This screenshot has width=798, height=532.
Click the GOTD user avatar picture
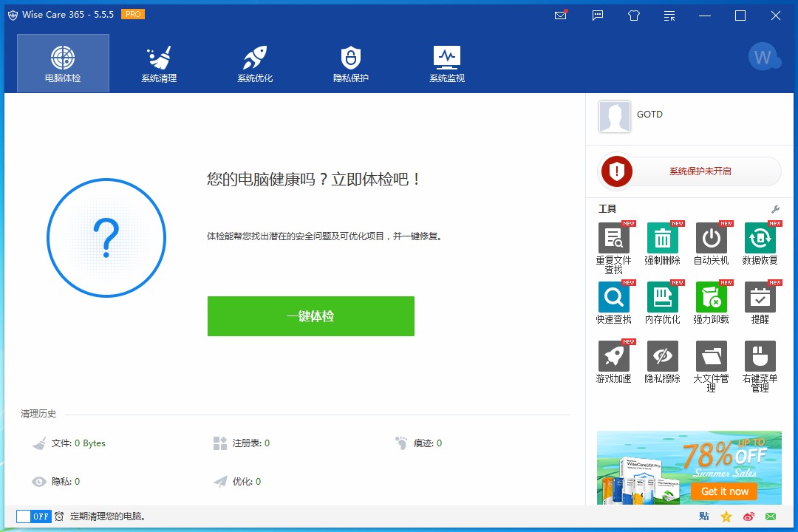[614, 117]
